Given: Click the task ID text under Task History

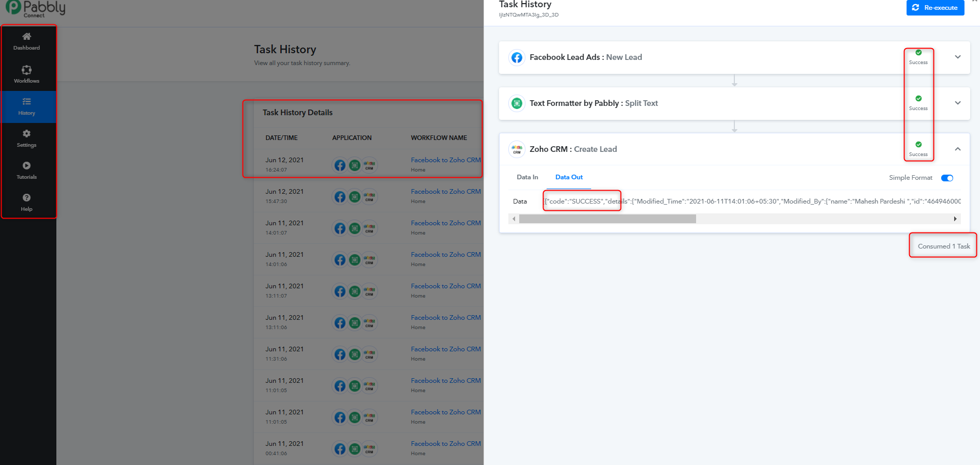Looking at the screenshot, I should point(529,15).
